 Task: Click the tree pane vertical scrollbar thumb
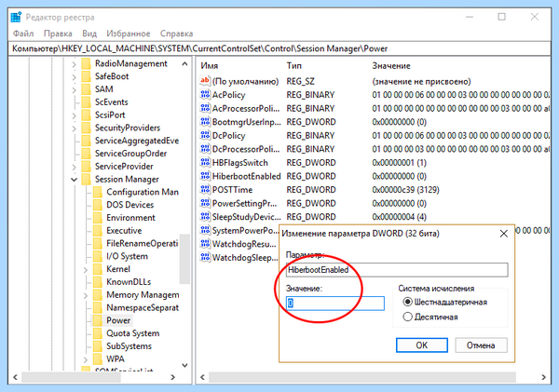click(184, 259)
